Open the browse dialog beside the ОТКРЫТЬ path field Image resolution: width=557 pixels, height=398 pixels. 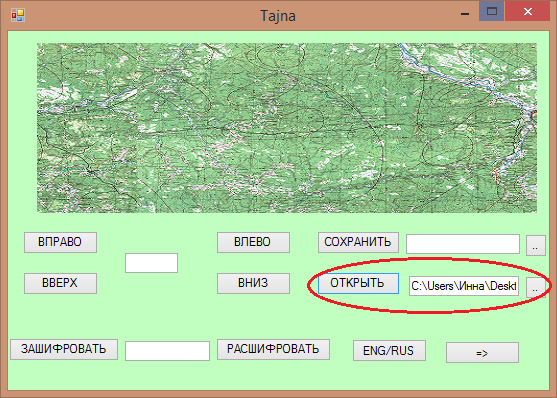pos(535,288)
